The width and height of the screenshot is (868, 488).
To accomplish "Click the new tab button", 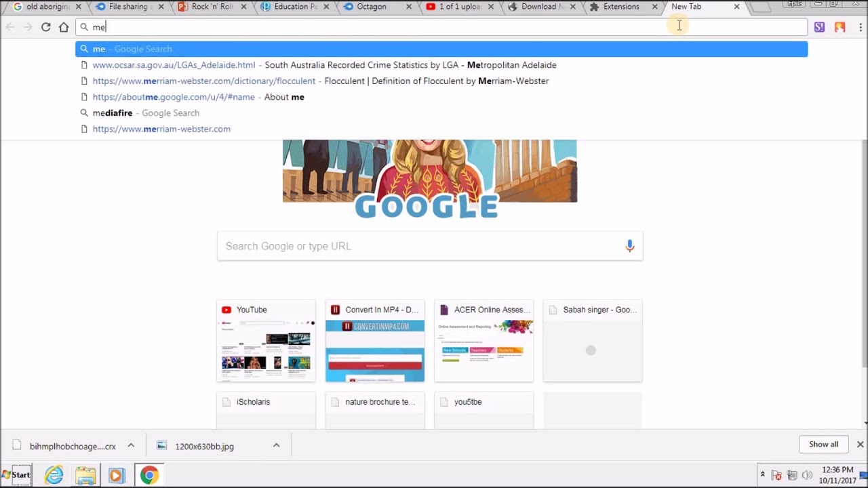I will 761,7.
